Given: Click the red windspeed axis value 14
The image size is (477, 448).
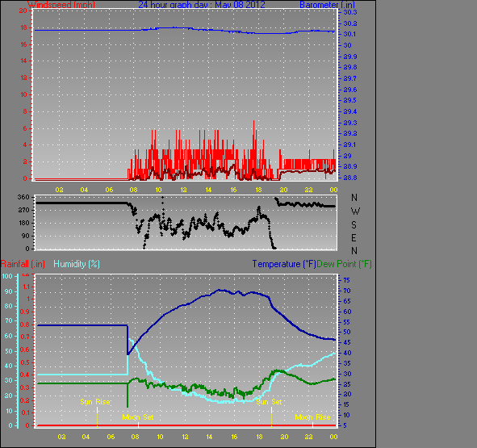Looking at the screenshot, I should [x=23, y=61].
